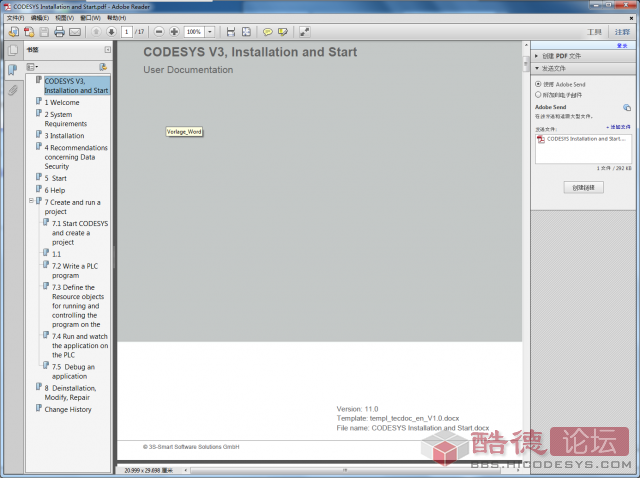Collapse the 发送文件 section
This screenshot has width=640, height=478.
point(537,69)
